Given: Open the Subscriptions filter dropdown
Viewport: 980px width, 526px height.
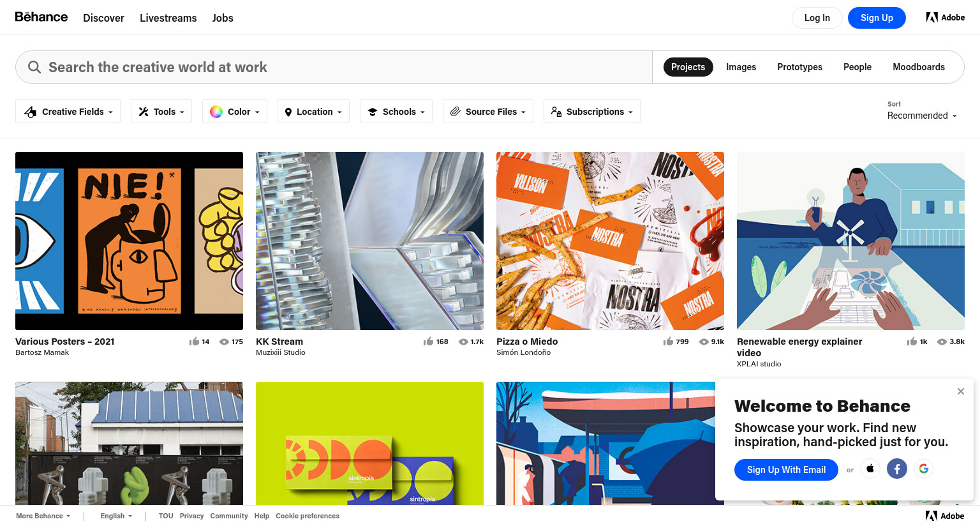Looking at the screenshot, I should (592, 111).
